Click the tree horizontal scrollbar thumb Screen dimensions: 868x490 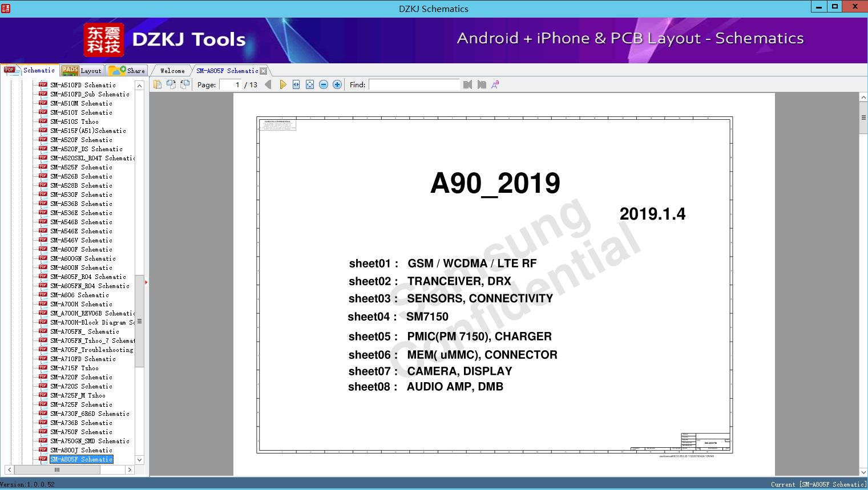pyautogui.click(x=57, y=469)
